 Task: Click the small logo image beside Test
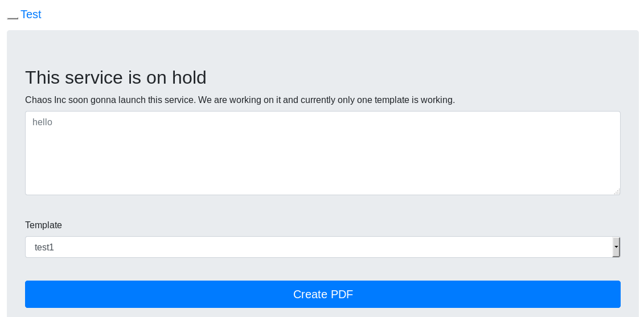[13, 17]
